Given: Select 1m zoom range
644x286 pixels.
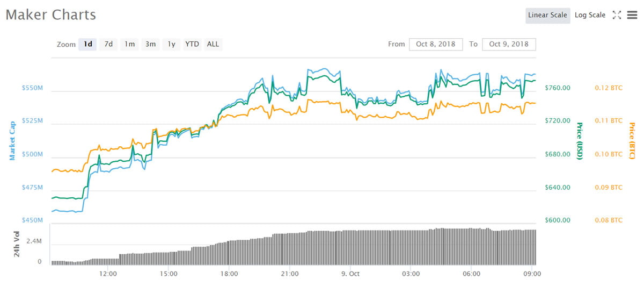Looking at the screenshot, I should pos(129,44).
